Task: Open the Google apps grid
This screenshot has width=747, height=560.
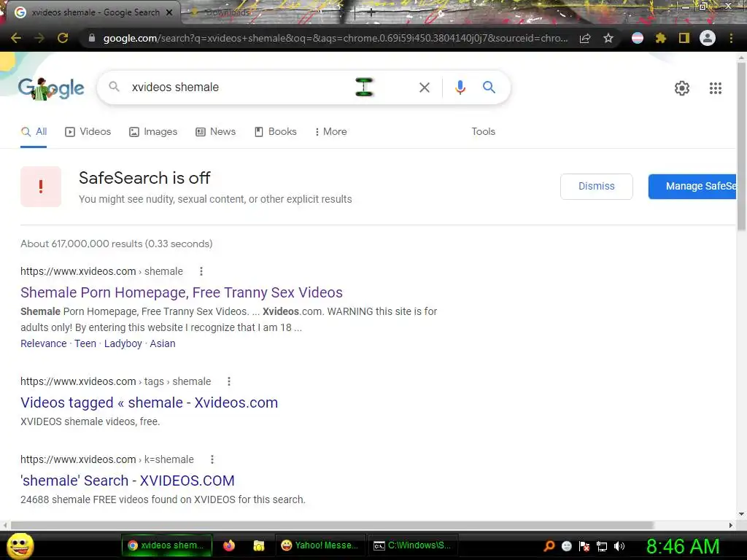Action: click(x=715, y=88)
